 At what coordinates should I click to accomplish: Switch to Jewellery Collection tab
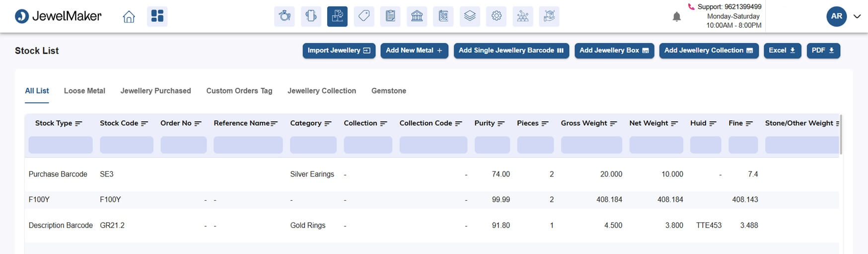[322, 91]
